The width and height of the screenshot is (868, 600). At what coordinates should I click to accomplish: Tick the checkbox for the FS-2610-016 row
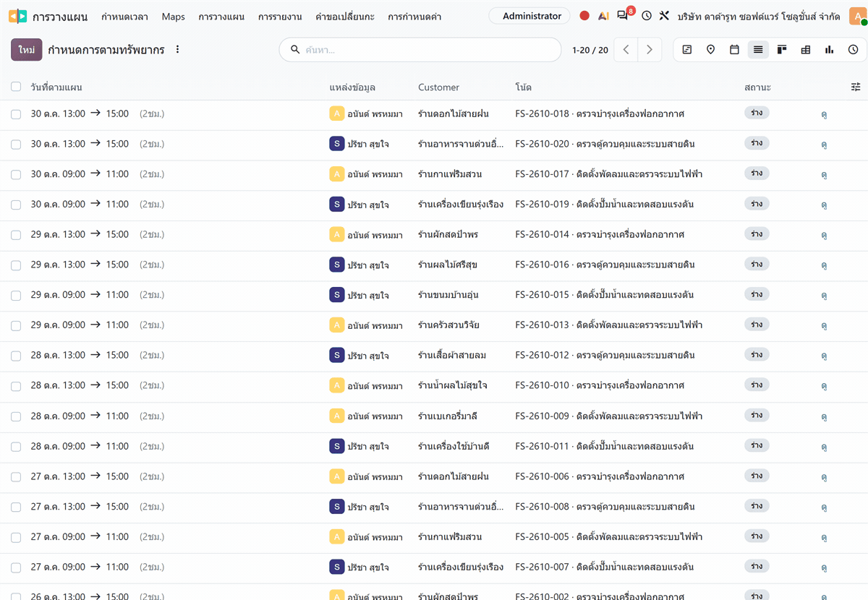tap(16, 265)
